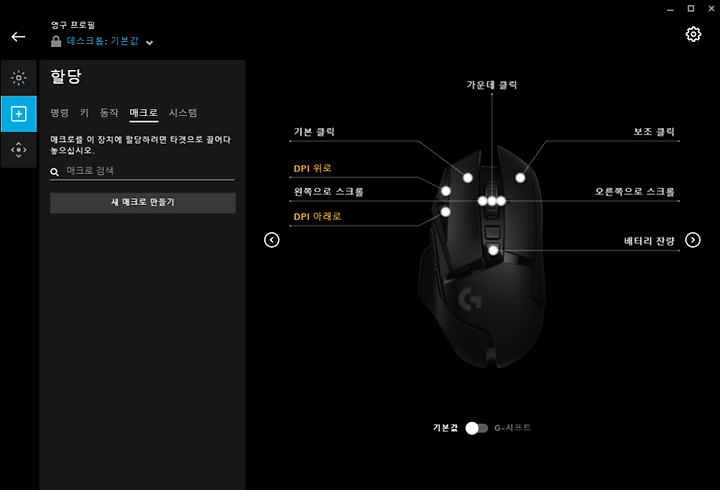The image size is (720, 490).
Task: Click the 배터리 잔량 label
Action: click(649, 241)
